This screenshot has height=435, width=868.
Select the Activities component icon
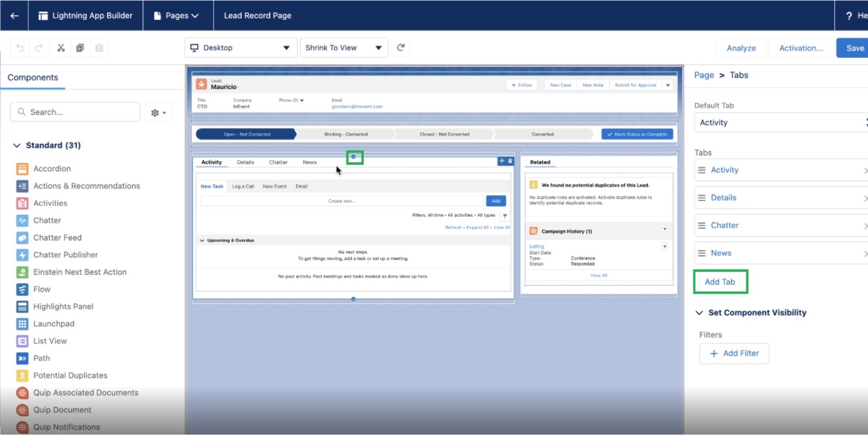click(x=22, y=203)
